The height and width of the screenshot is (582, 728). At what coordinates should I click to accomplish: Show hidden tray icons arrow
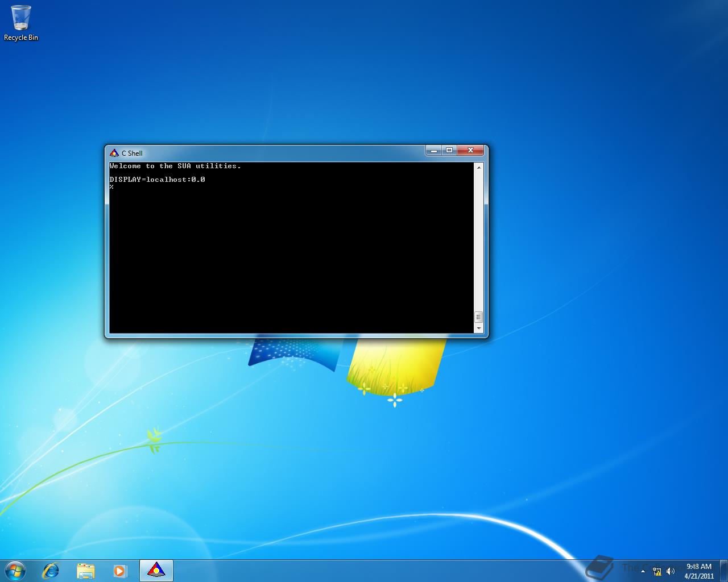(x=643, y=571)
